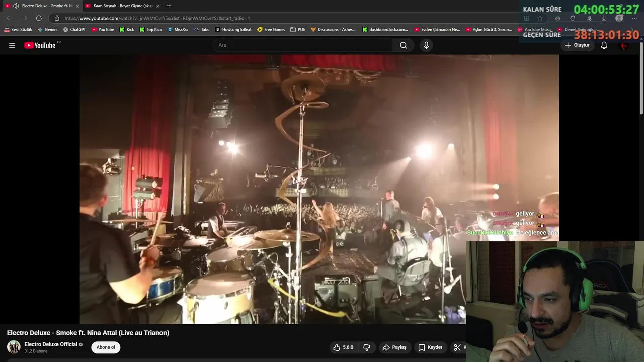
Task: Open the Top Kick bookmark
Action: 150,30
